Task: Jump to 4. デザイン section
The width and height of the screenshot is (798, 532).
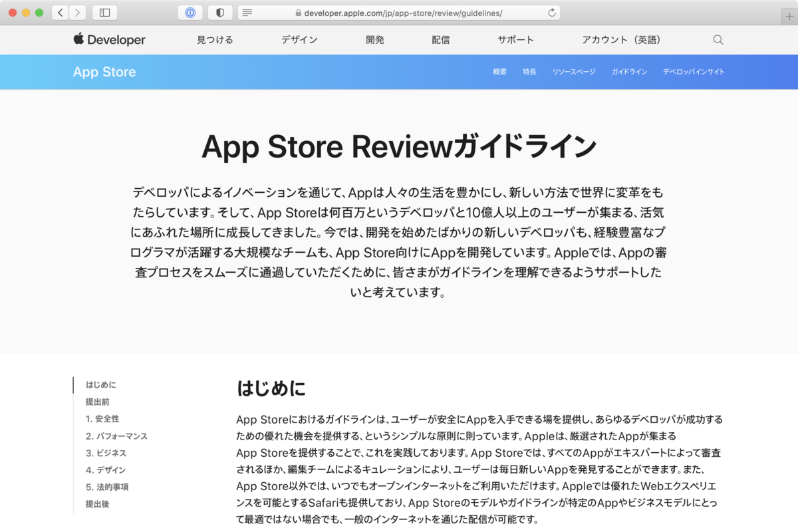Action: click(x=106, y=470)
